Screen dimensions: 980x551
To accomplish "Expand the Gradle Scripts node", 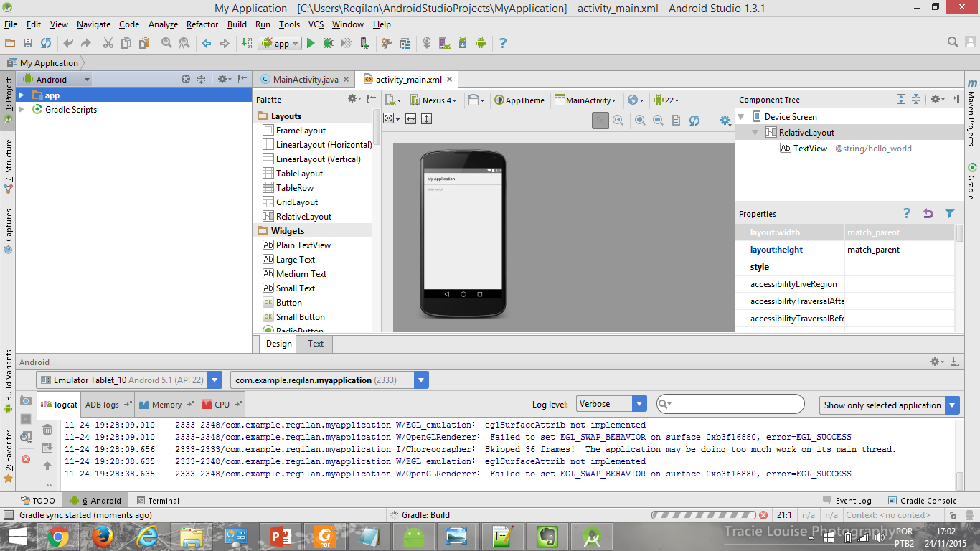I will pyautogui.click(x=22, y=110).
